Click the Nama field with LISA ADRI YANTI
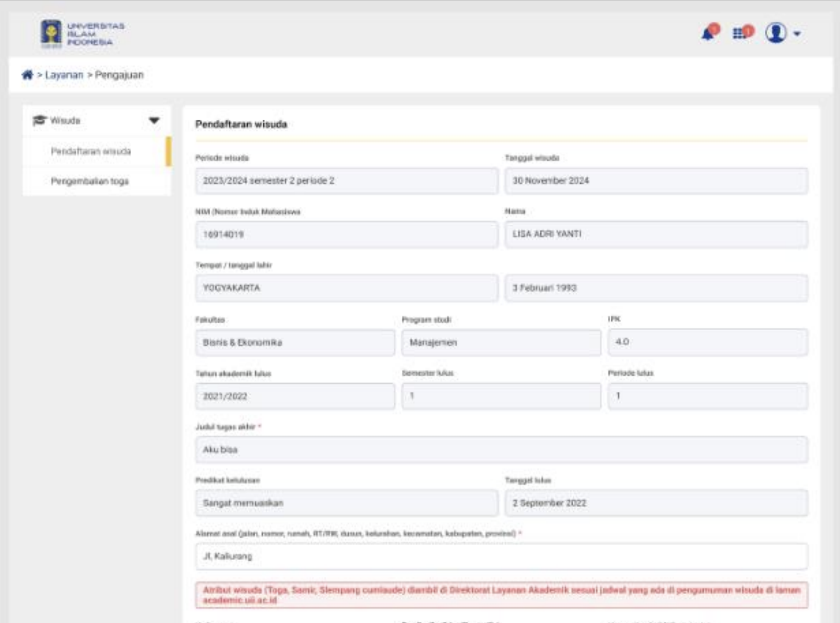This screenshot has height=623, width=840. coord(656,234)
